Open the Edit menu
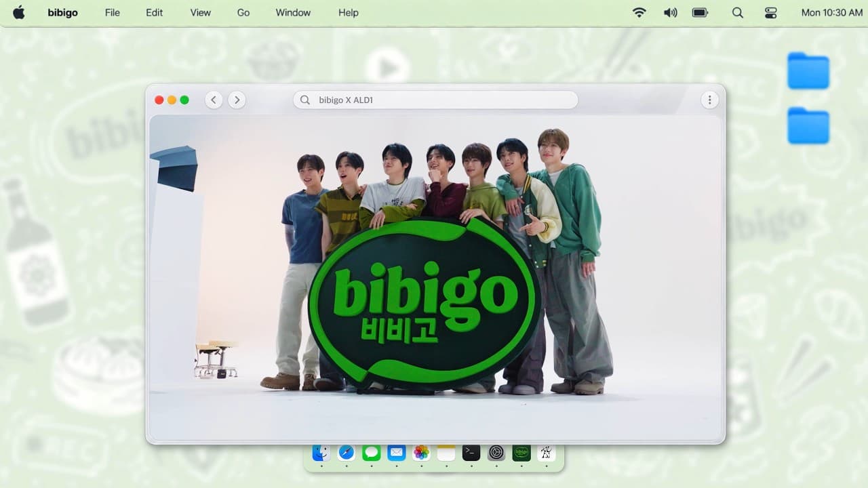 coord(155,12)
